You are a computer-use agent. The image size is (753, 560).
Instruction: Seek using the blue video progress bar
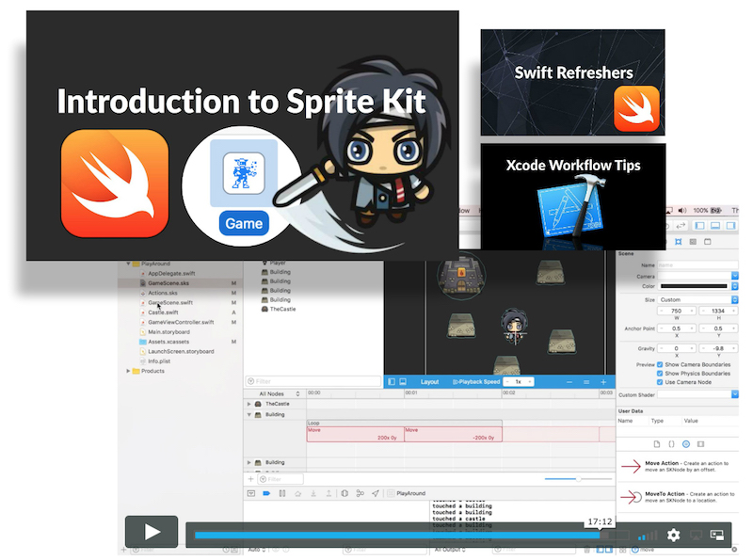tap(397, 535)
